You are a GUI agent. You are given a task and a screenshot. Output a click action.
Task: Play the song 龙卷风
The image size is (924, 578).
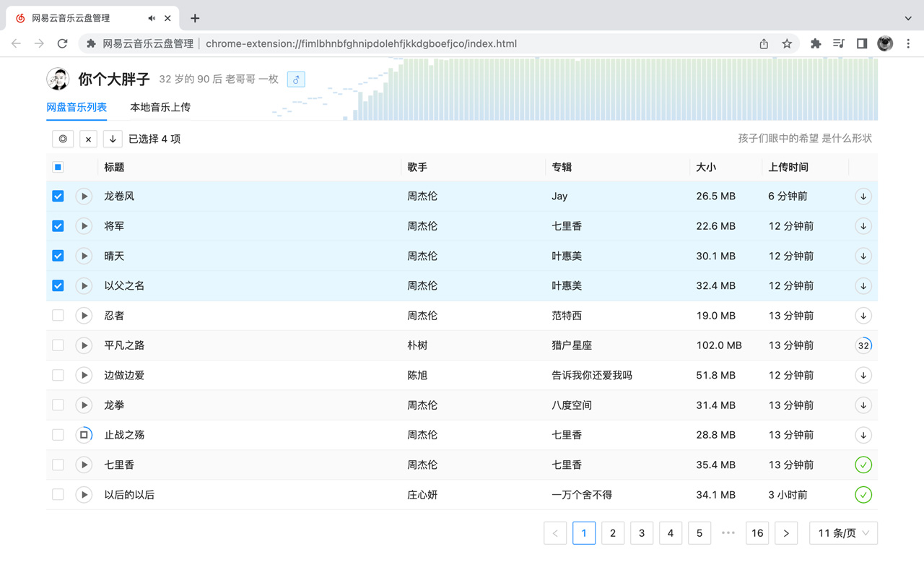click(x=84, y=196)
